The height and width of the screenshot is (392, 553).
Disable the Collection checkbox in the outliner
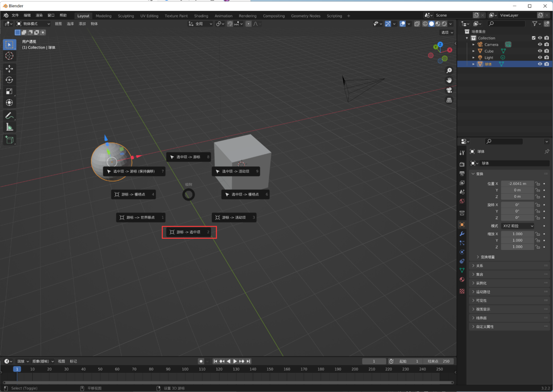[533, 38]
